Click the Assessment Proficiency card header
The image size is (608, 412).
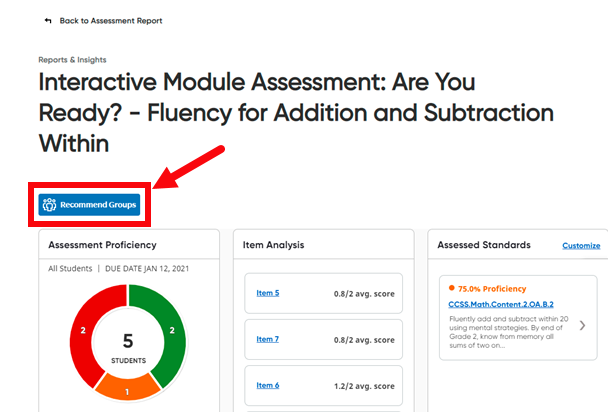coord(102,245)
